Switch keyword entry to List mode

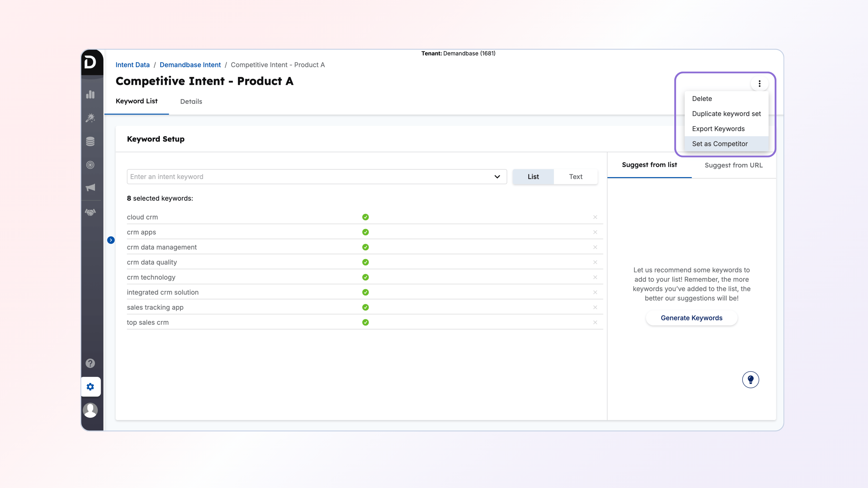(533, 176)
